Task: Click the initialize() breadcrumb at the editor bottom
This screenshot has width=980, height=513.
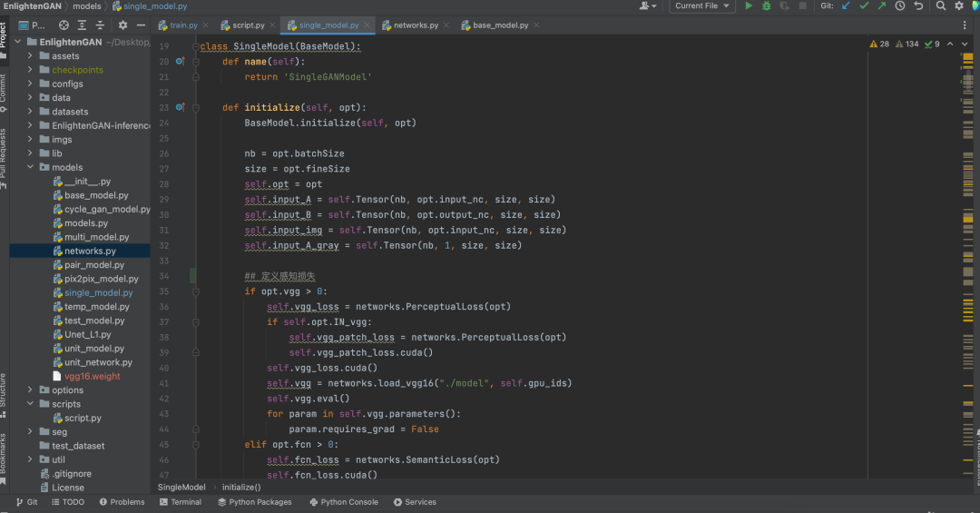Action: pos(241,487)
